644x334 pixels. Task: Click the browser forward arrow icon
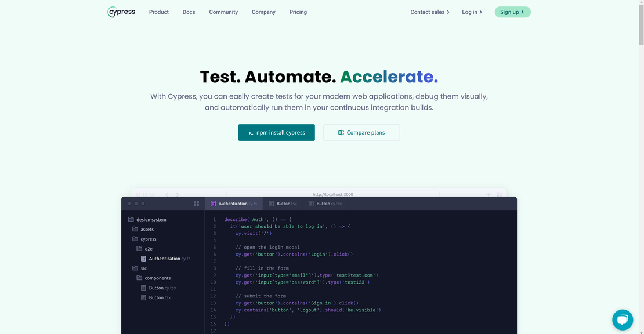point(178,194)
